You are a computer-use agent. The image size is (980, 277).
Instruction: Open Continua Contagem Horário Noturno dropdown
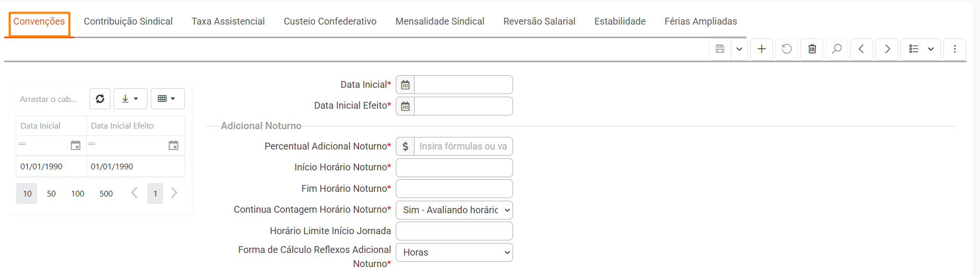tap(454, 210)
